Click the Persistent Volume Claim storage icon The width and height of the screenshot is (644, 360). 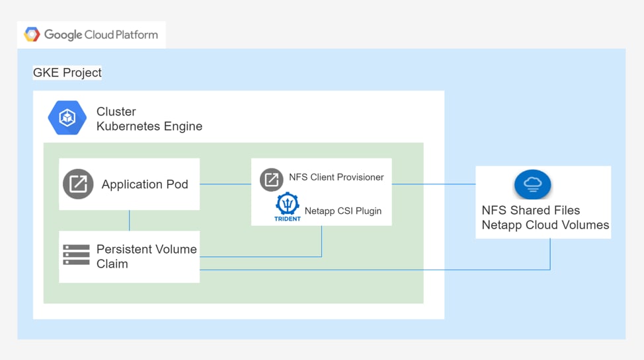tap(76, 255)
